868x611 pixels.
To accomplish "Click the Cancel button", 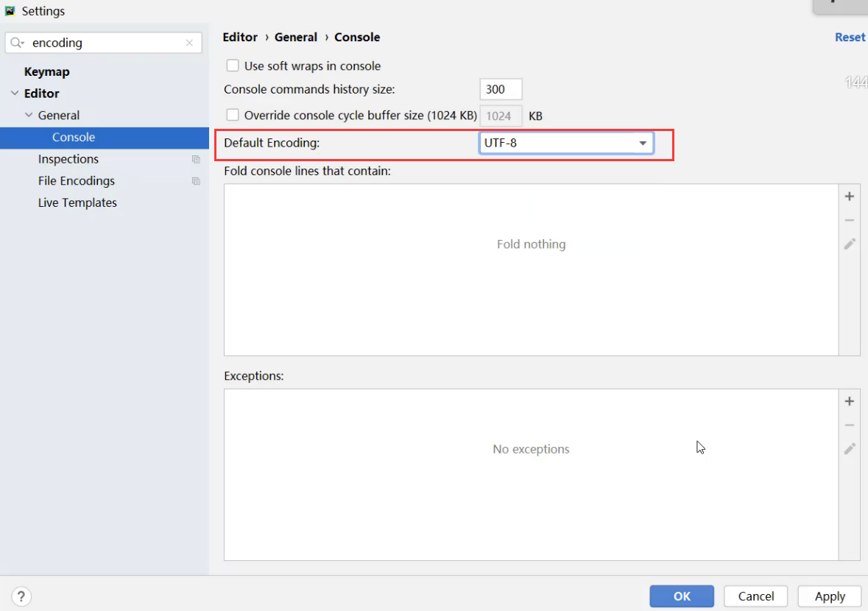I will point(755,596).
